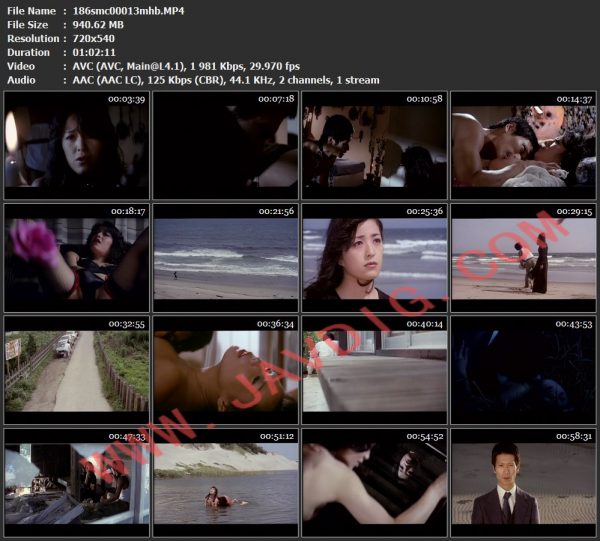600x541 pixels.
Task: Open the man in suit frame at 00:58:31
Action: click(523, 483)
